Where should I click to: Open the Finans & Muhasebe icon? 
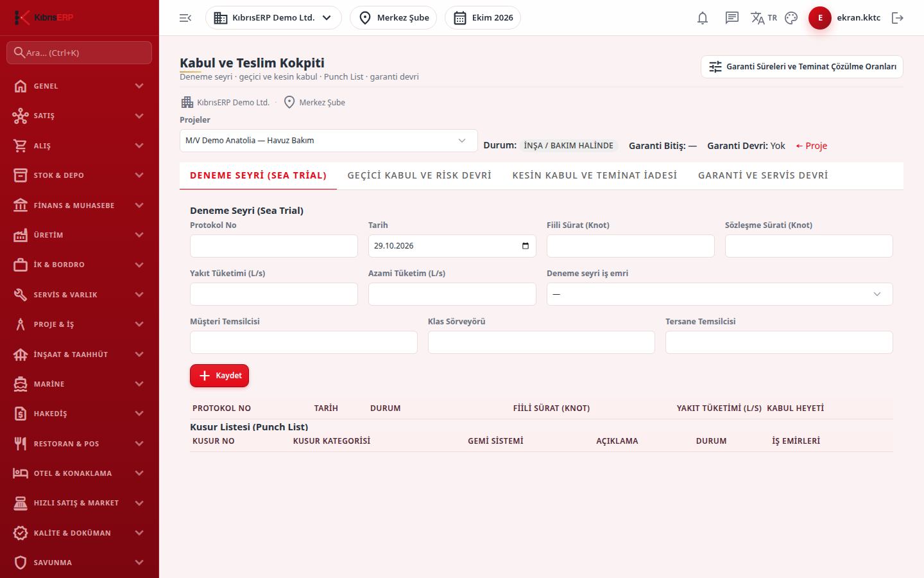click(21, 206)
